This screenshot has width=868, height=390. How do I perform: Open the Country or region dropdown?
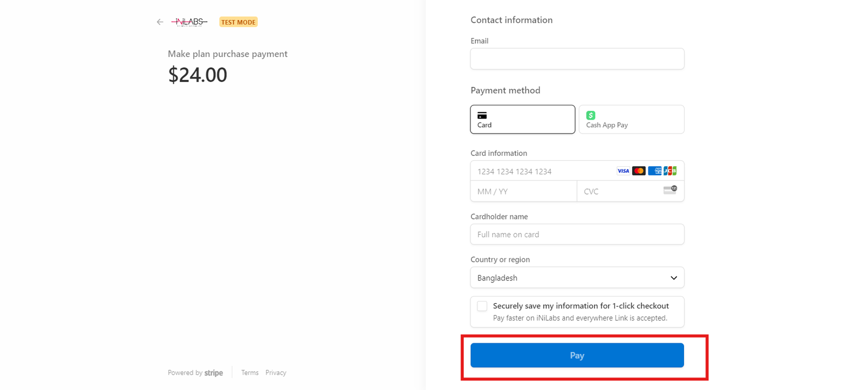[x=577, y=278]
